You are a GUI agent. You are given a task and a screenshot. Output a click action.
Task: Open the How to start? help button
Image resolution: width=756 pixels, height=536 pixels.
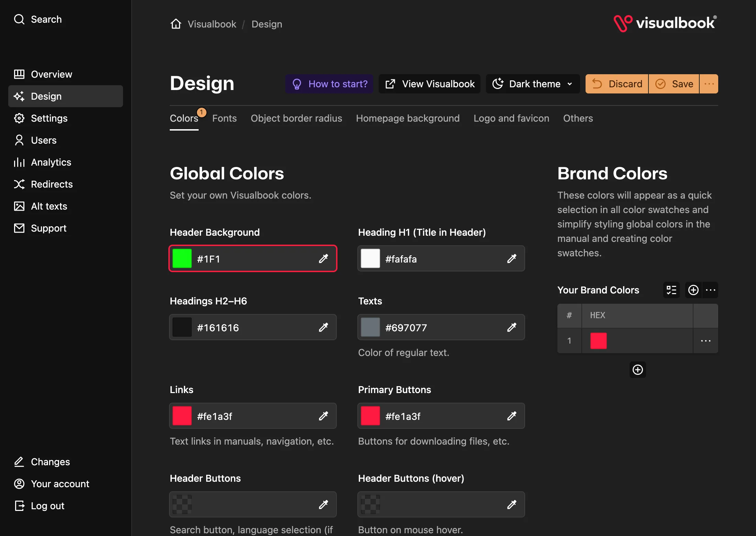click(329, 84)
